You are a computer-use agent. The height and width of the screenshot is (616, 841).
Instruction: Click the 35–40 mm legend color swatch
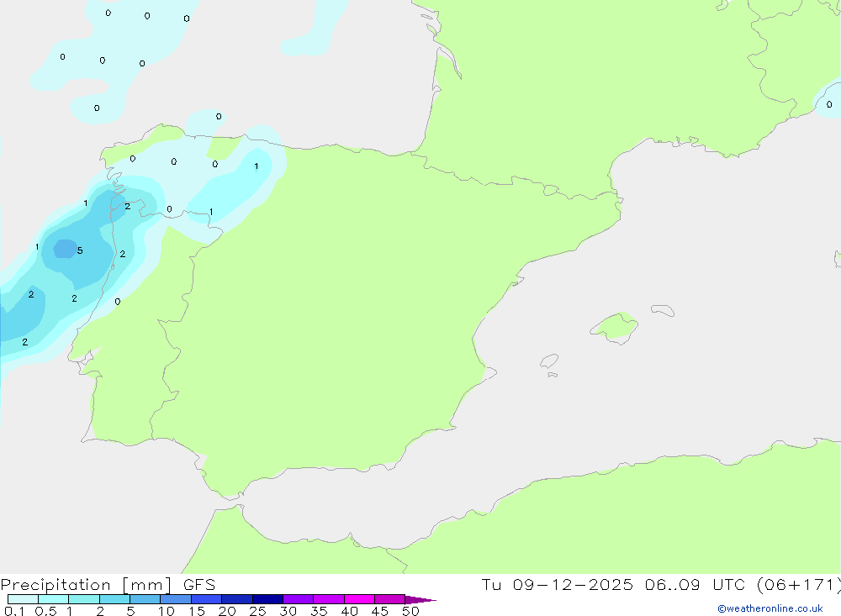click(x=329, y=599)
